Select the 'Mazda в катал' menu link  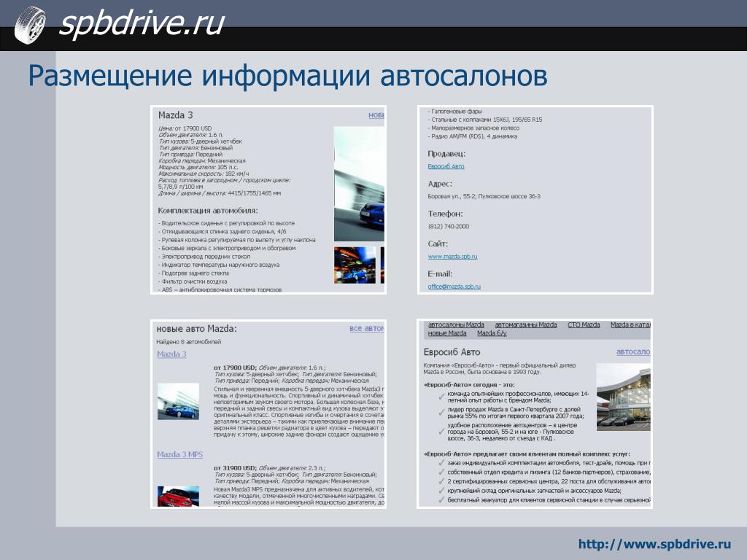point(630,324)
